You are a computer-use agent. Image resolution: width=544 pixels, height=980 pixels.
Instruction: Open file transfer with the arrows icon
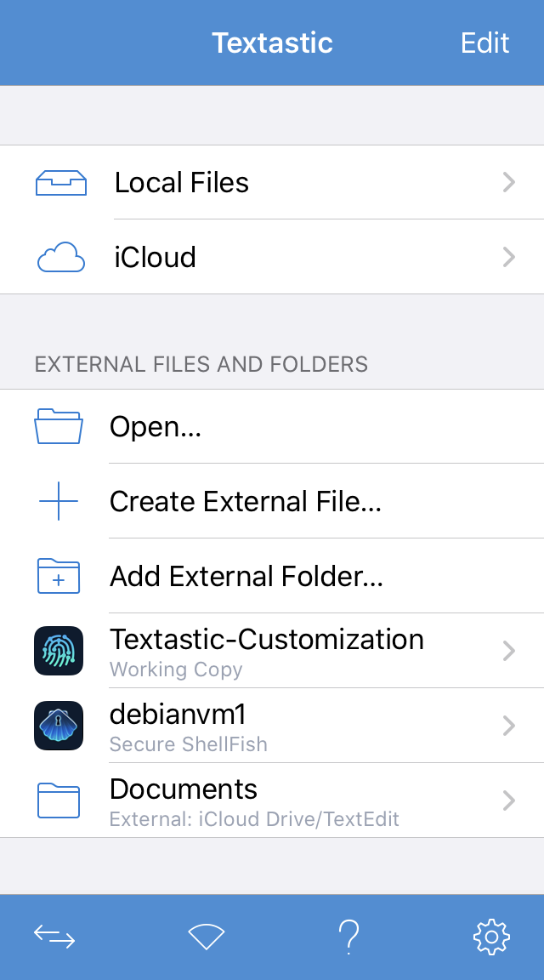click(x=54, y=937)
